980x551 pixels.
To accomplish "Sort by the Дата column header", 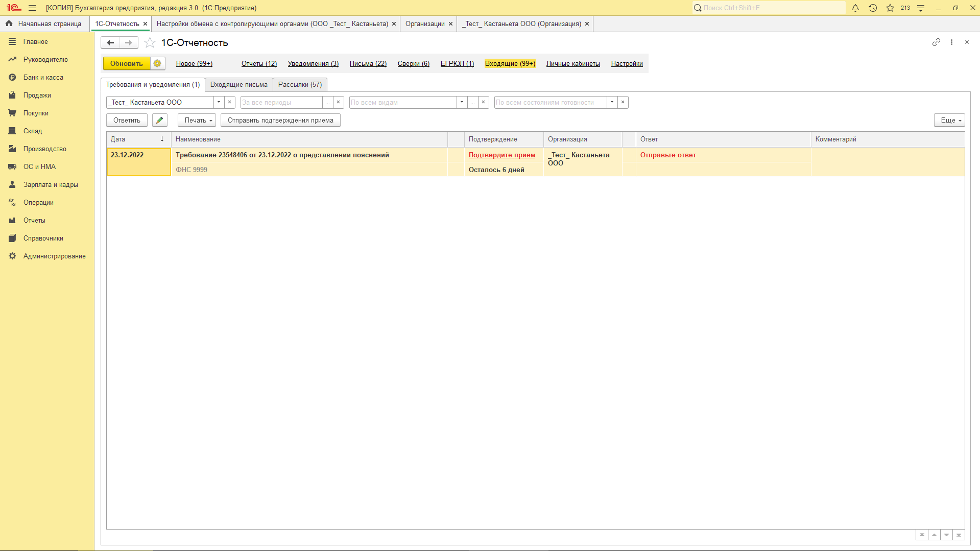I will [x=138, y=139].
